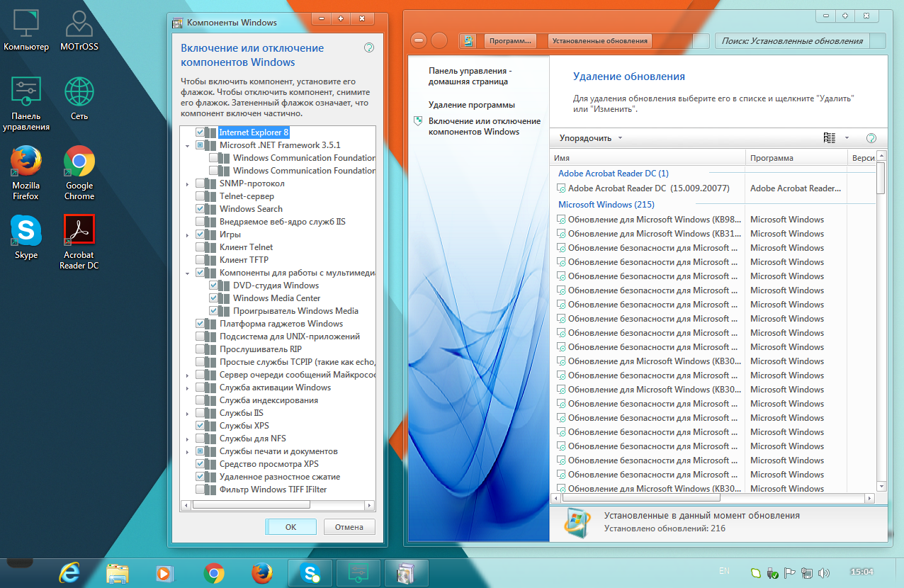Click the network tray icon
This screenshot has height=588, width=904.
807,572
